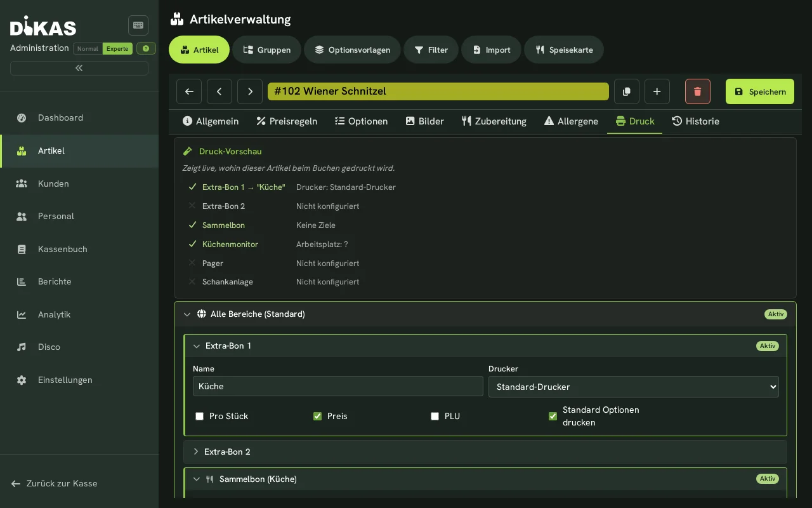
Task: Open the Drucker Standard-Drucker dropdown
Action: 634,387
